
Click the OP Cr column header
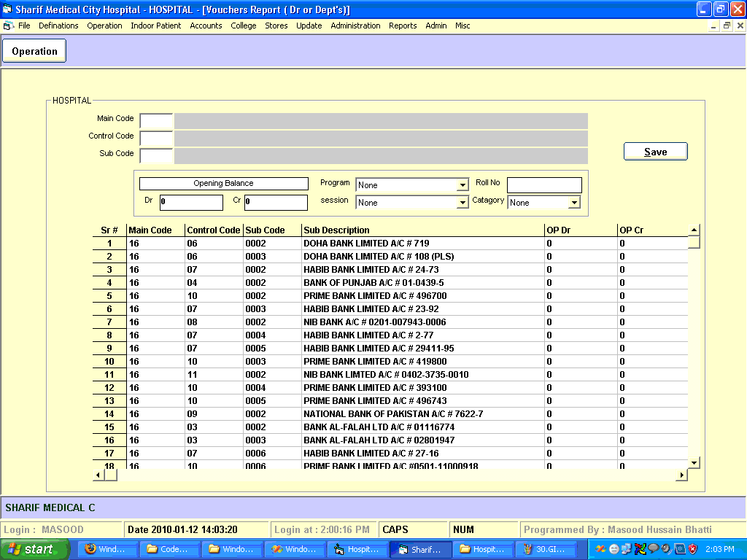click(653, 230)
